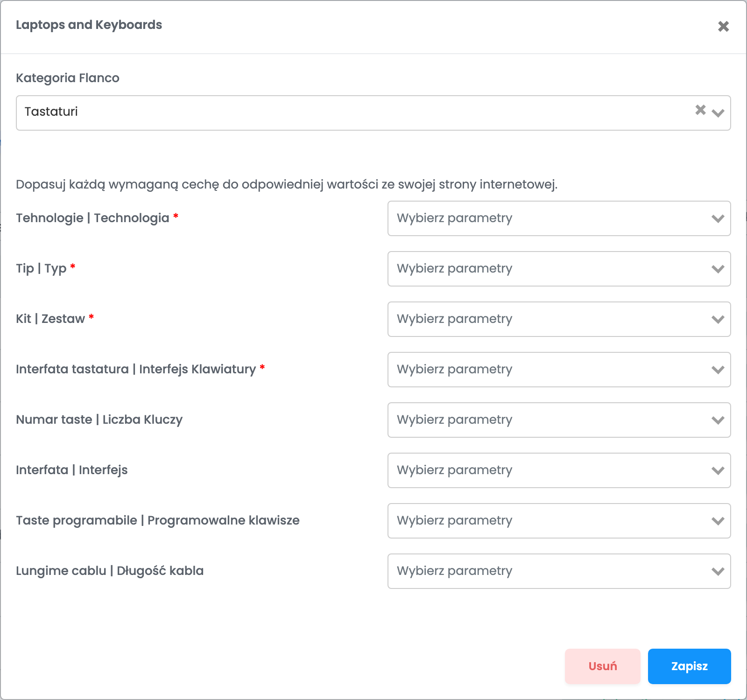Click the Kit | Zestaw label
This screenshot has width=747, height=700.
50,319
